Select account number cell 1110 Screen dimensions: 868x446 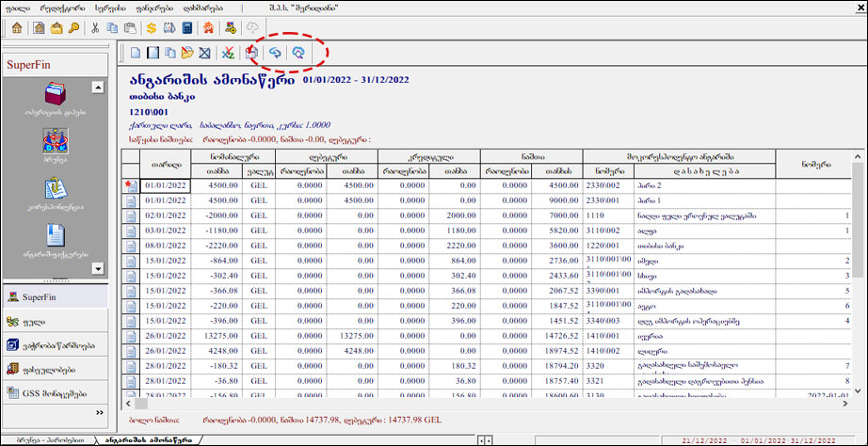point(607,215)
